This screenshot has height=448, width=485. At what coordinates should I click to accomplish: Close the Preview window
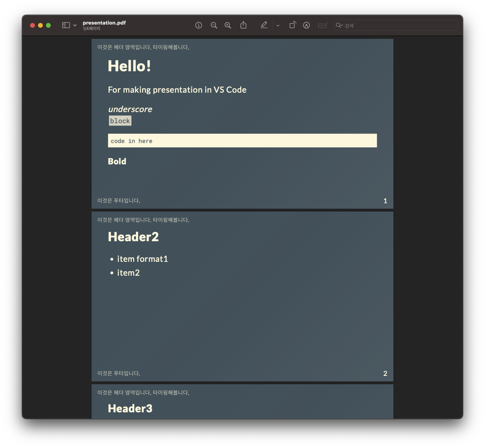click(x=32, y=25)
